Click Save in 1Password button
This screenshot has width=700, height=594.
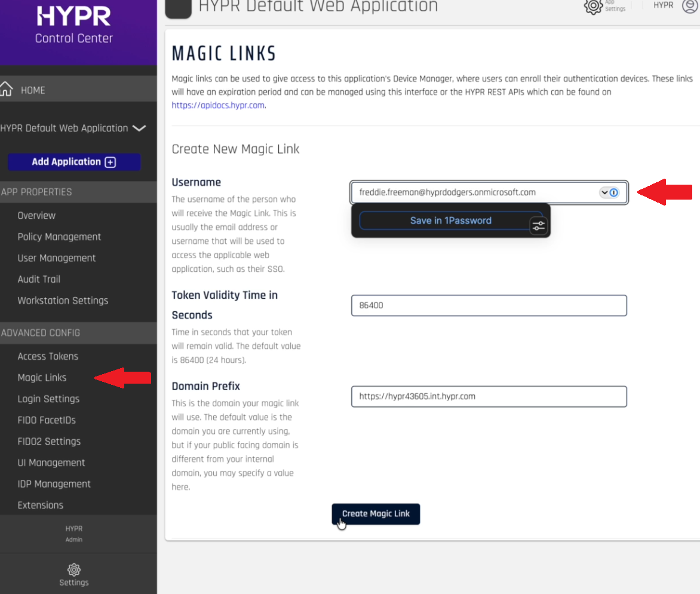(450, 221)
